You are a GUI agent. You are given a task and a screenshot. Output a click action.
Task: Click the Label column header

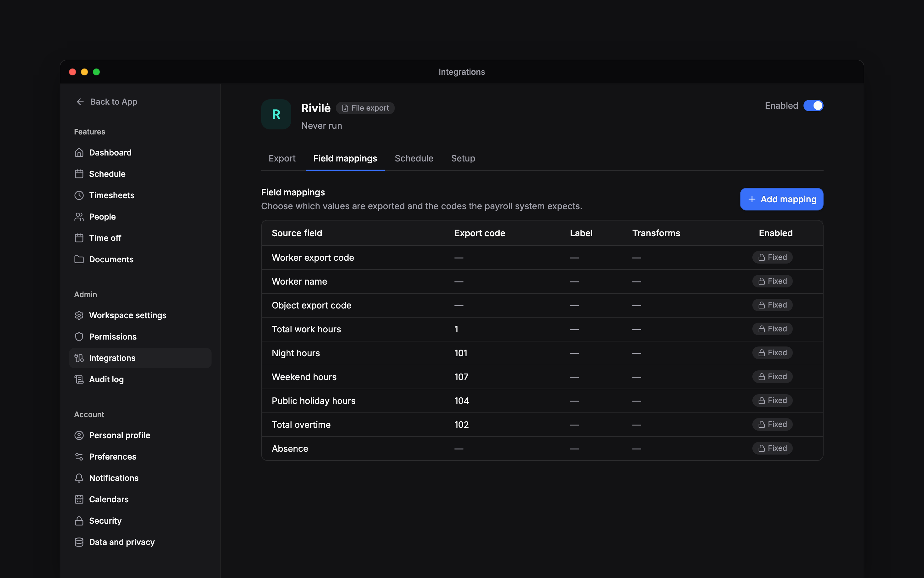coord(581,233)
